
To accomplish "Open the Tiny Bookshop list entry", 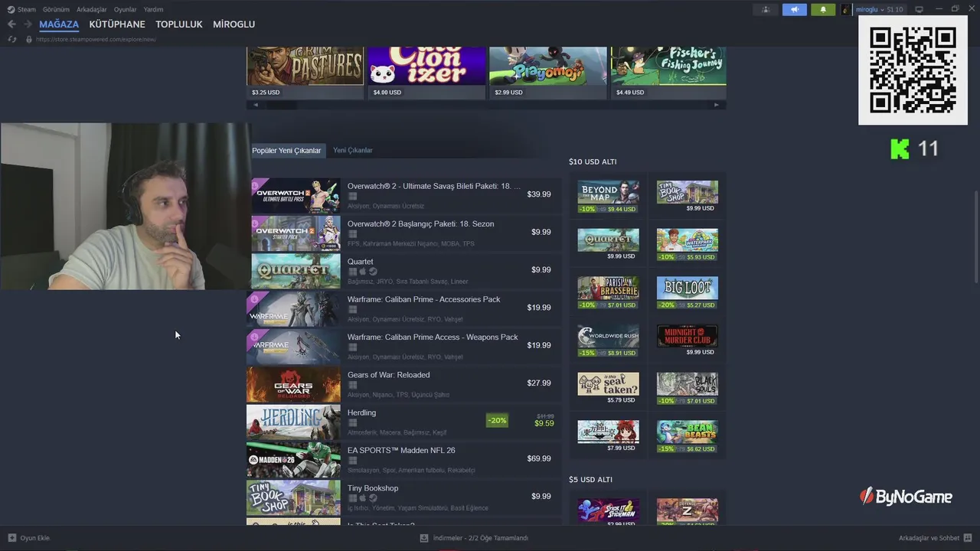I will pyautogui.click(x=403, y=497).
